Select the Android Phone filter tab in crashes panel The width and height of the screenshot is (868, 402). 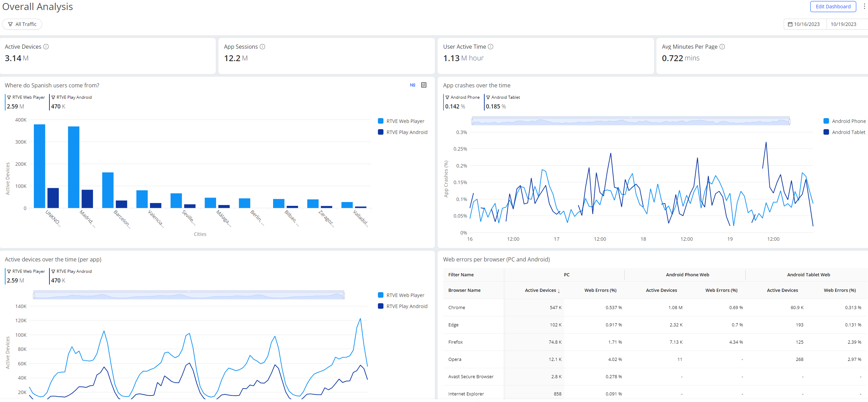pyautogui.click(x=463, y=102)
